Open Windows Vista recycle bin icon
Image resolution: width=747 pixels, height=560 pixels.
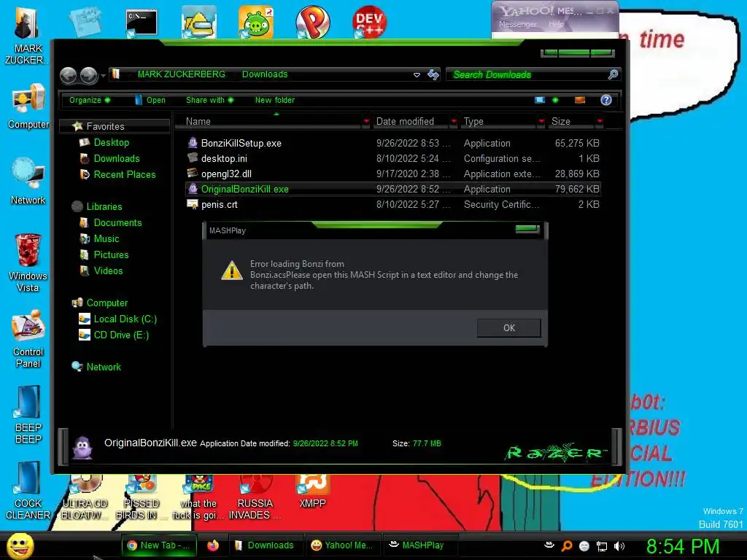28,262
